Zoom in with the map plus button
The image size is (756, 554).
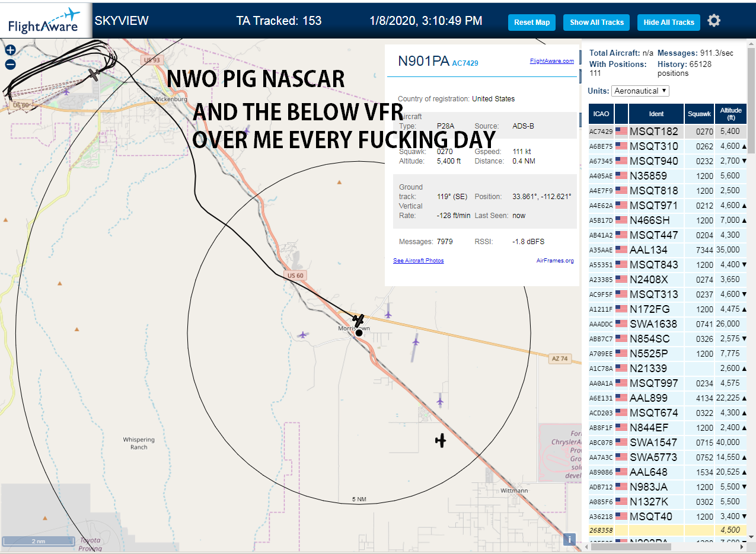10,50
